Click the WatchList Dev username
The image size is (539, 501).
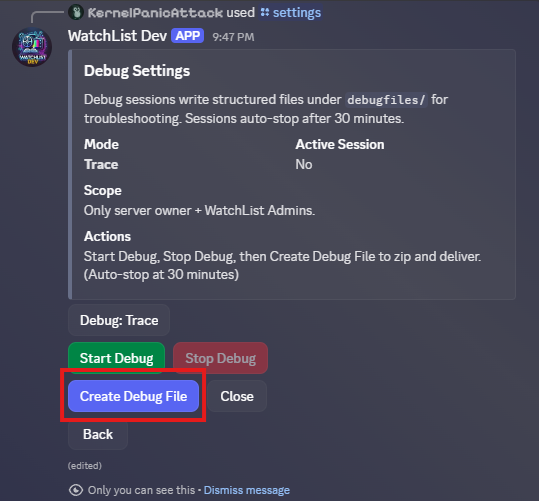click(x=117, y=36)
